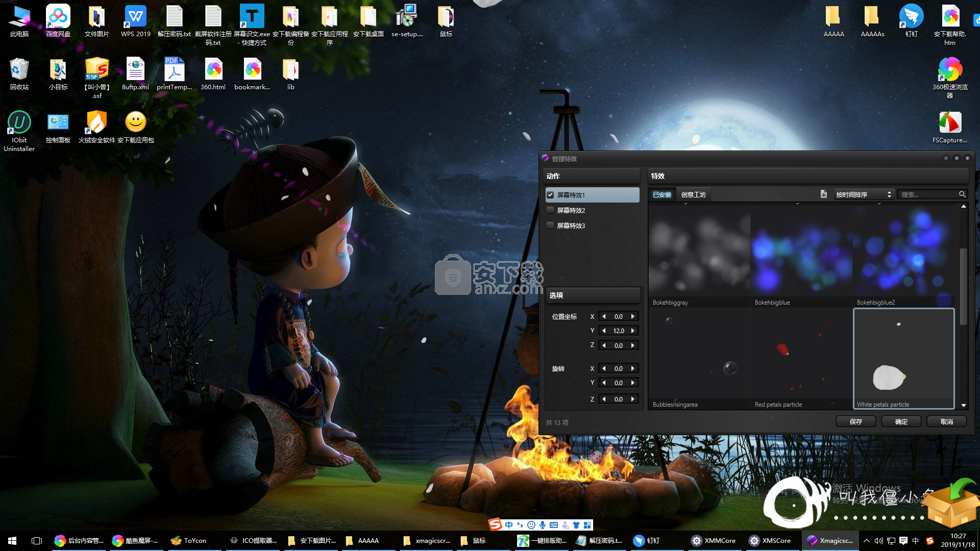Increase rotation Y value
This screenshot has height=551, width=980.
click(633, 383)
